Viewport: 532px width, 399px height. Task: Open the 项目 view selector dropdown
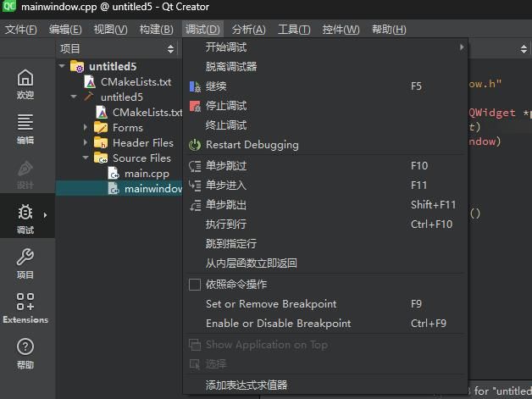click(x=170, y=49)
